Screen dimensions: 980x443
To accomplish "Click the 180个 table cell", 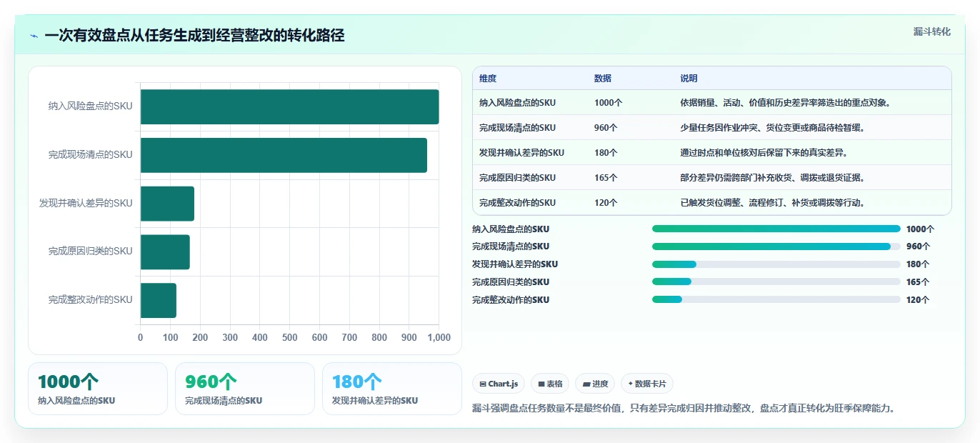I will 606,153.
